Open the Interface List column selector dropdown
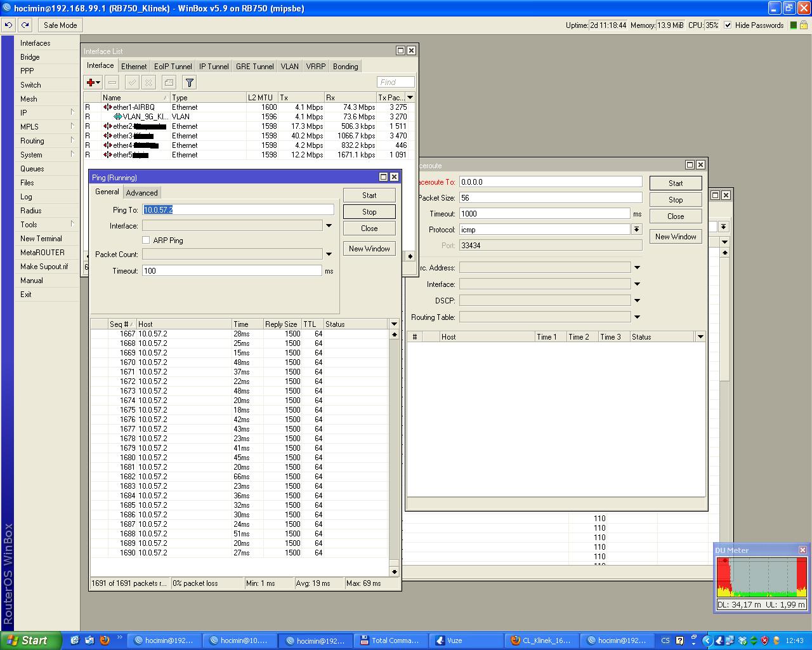Viewport: 812px width, 650px height. [410, 97]
